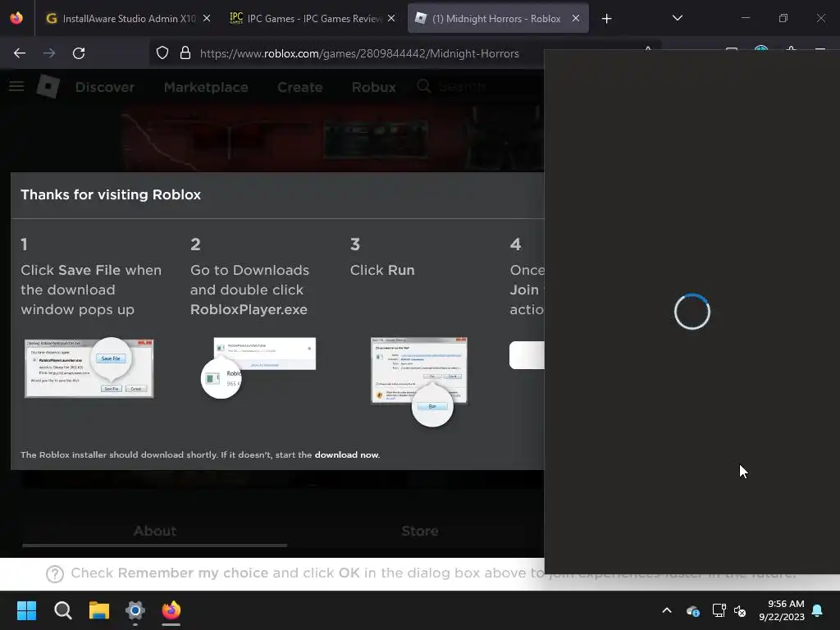Close the InstallAware Studio Admin tab

(207, 18)
